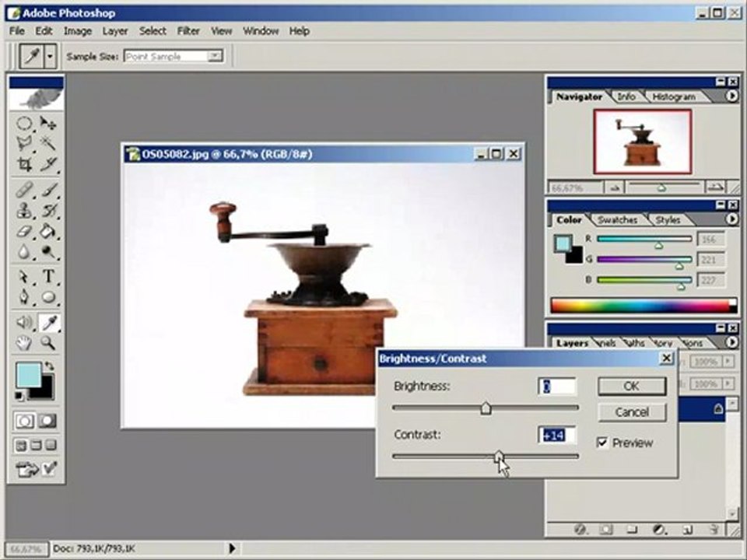
Task: Select the Blur tool
Action: point(24,251)
